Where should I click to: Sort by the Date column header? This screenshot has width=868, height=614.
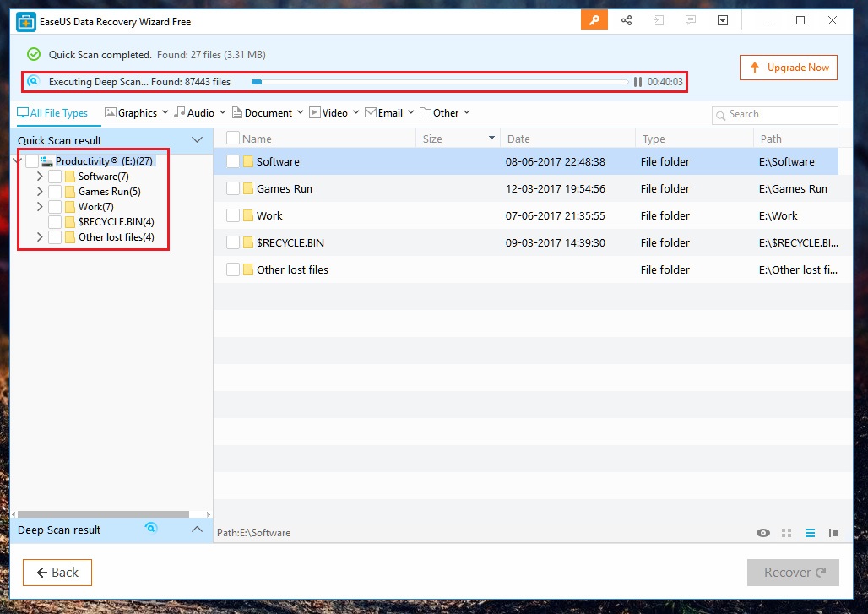point(567,139)
